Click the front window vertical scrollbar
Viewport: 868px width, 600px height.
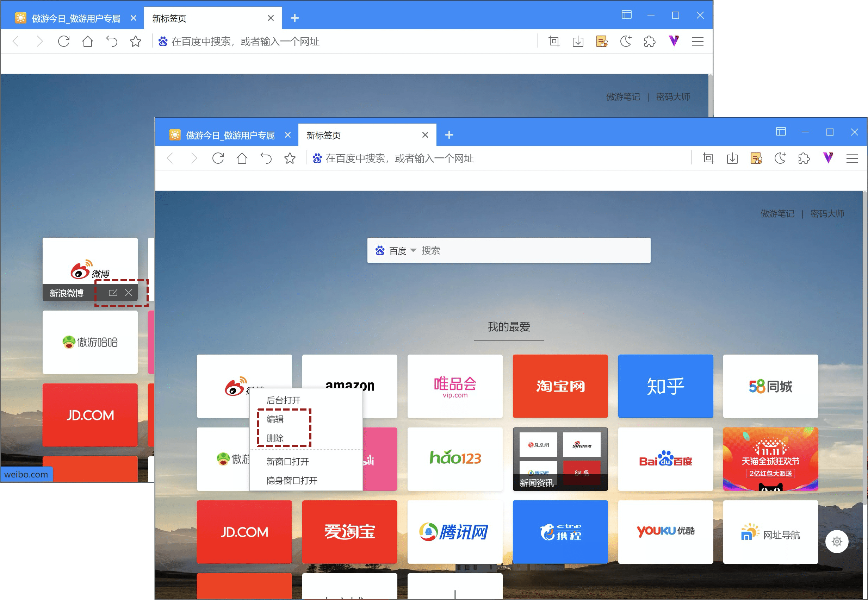coord(864,348)
